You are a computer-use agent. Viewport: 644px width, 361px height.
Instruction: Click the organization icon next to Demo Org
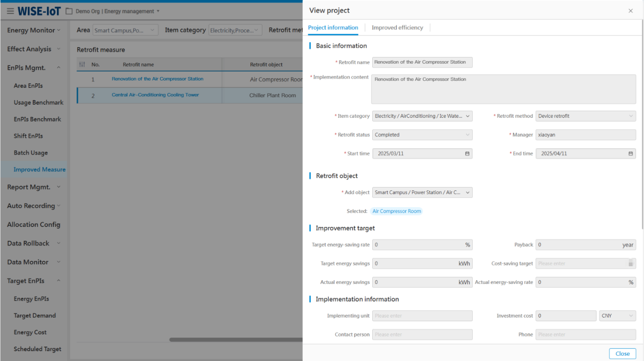69,11
